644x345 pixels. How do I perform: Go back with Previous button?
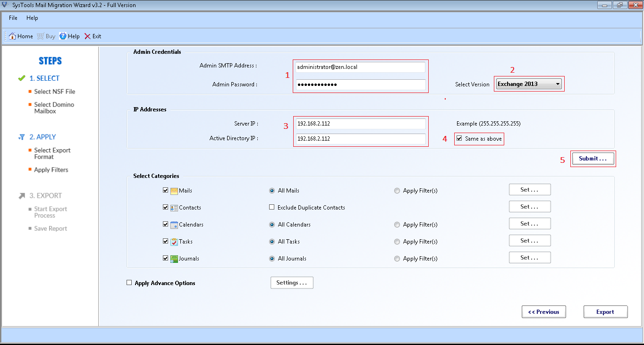(x=544, y=312)
